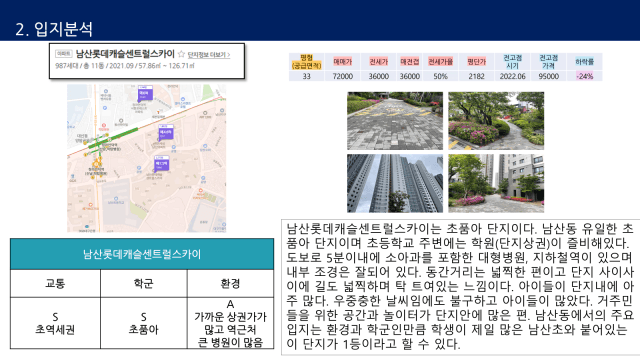Click the apartment name 남산롯데캐슬센트럴스카이 in header box
Screen dimensions: 640x360
click(x=125, y=54)
